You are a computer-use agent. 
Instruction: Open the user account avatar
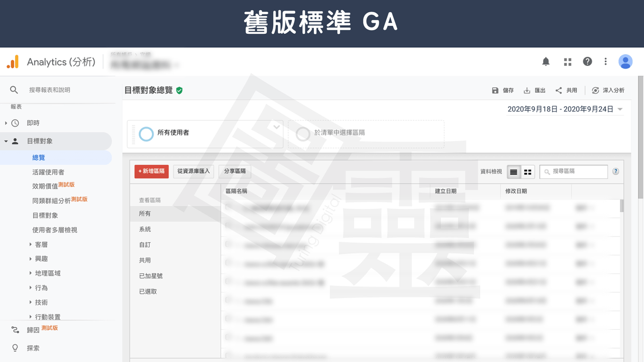coord(625,62)
